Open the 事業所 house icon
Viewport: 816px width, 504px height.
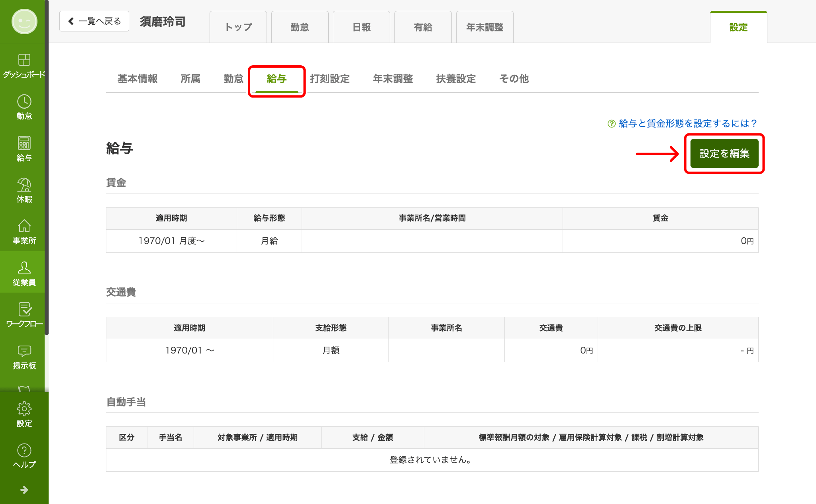tap(24, 227)
